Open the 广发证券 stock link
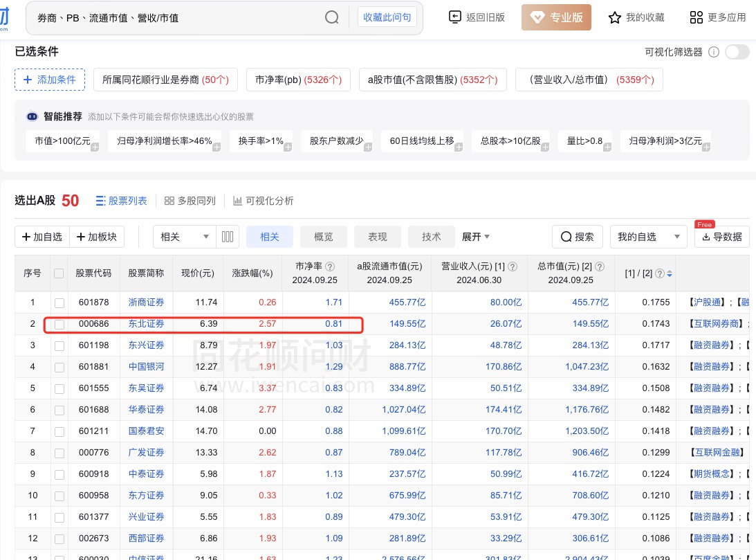The width and height of the screenshot is (756, 560). pos(146,453)
